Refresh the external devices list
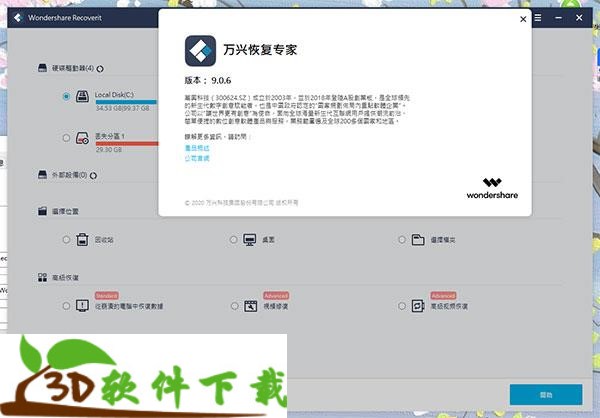Screen dimensions: 600x418 (x=93, y=176)
